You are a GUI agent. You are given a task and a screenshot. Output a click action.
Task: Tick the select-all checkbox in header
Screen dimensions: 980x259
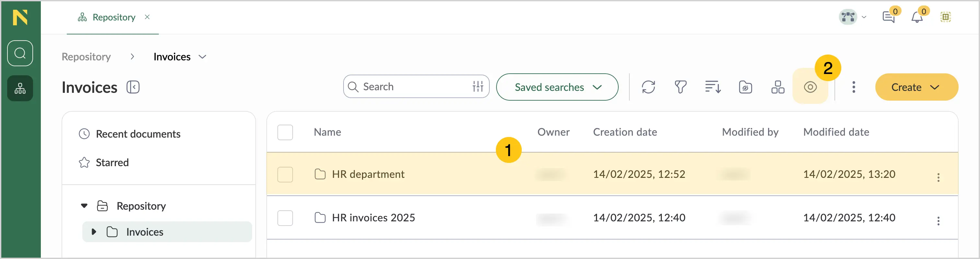pyautogui.click(x=285, y=132)
